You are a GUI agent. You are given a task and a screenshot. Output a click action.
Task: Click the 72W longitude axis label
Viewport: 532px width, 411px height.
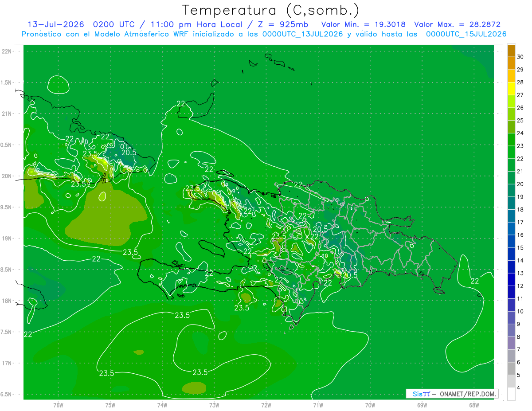(x=266, y=405)
